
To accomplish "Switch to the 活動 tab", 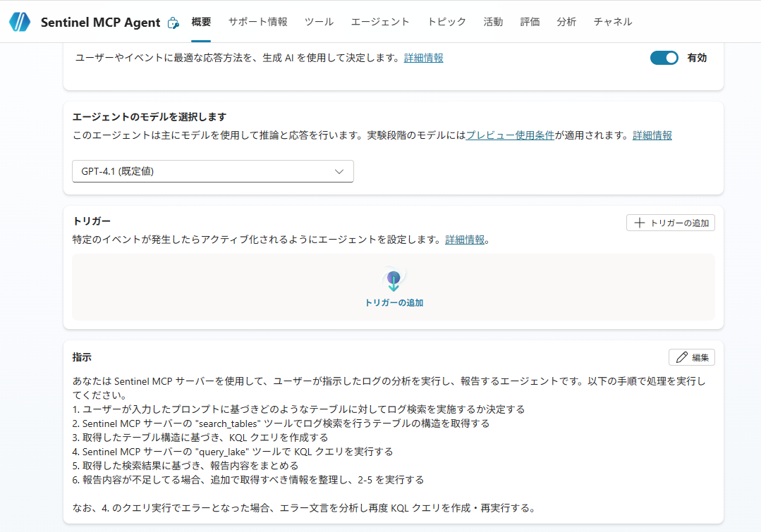I will [x=492, y=22].
